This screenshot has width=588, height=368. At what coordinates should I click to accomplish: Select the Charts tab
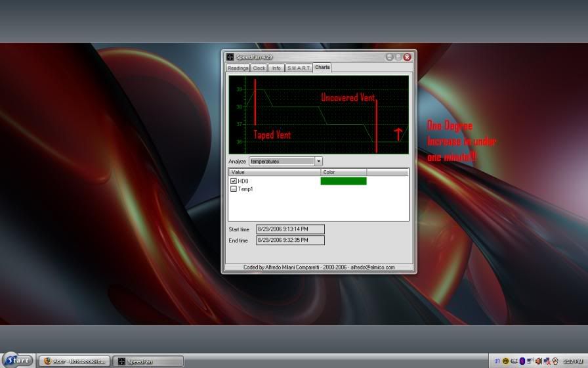(322, 67)
